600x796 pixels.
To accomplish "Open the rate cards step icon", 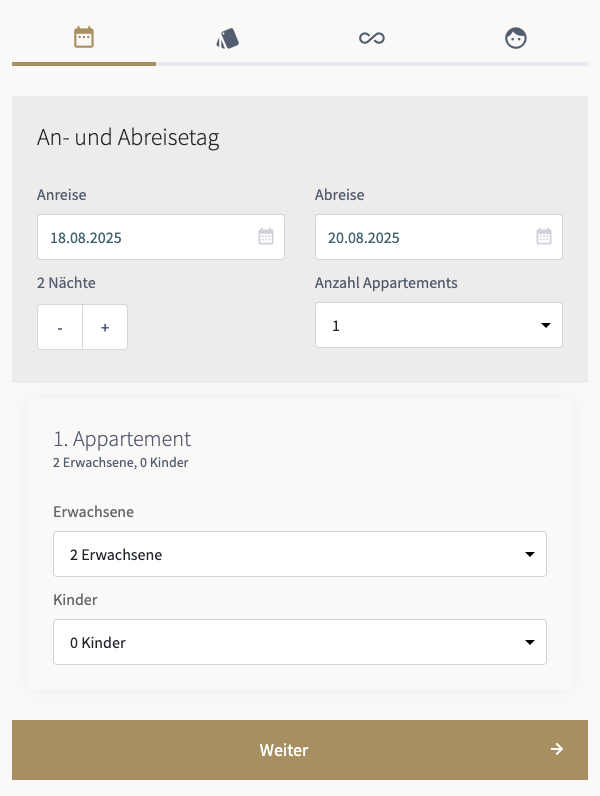I will [228, 39].
